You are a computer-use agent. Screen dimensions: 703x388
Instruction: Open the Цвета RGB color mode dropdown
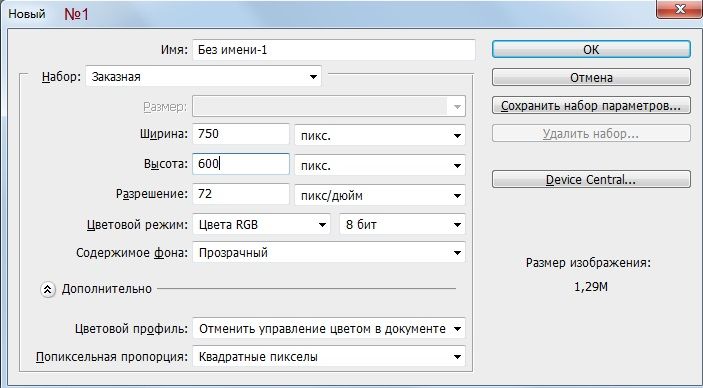(x=261, y=224)
